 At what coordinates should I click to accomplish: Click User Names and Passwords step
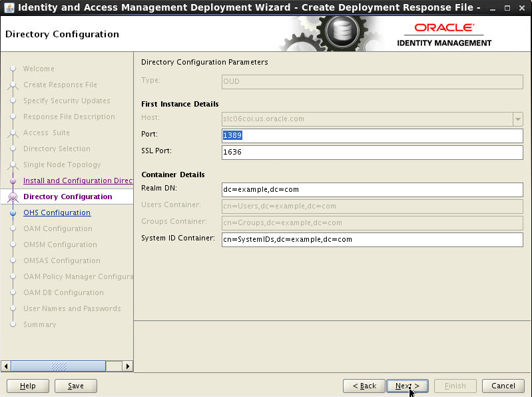(72, 308)
